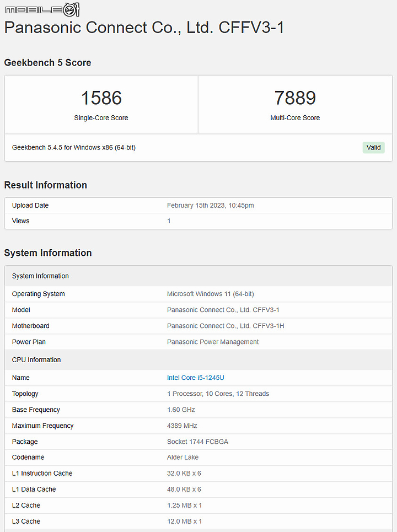Image resolution: width=397 pixels, height=532 pixels.
Task: Select Panasonic Power Management value
Action: 213,342
